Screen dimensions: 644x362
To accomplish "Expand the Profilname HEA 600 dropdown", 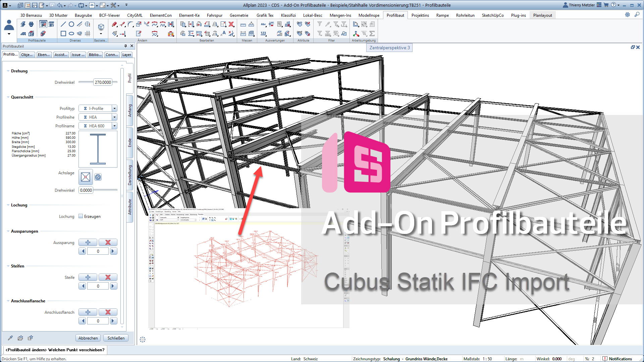I will [114, 126].
